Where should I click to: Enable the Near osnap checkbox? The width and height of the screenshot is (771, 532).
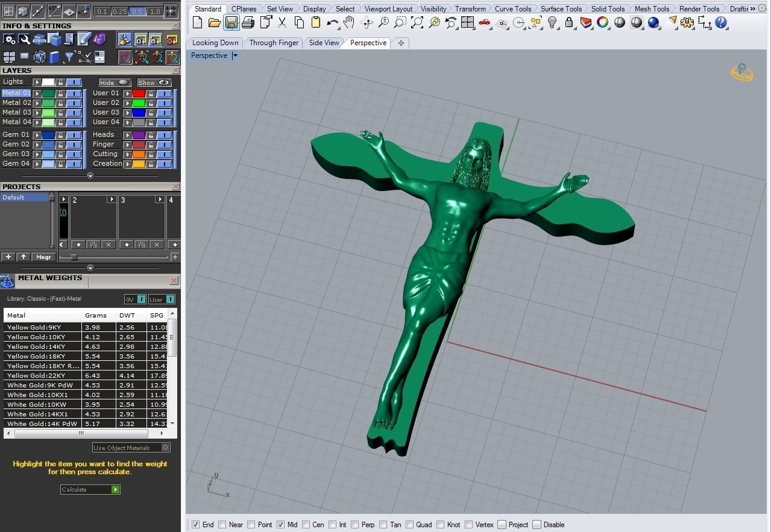point(222,524)
